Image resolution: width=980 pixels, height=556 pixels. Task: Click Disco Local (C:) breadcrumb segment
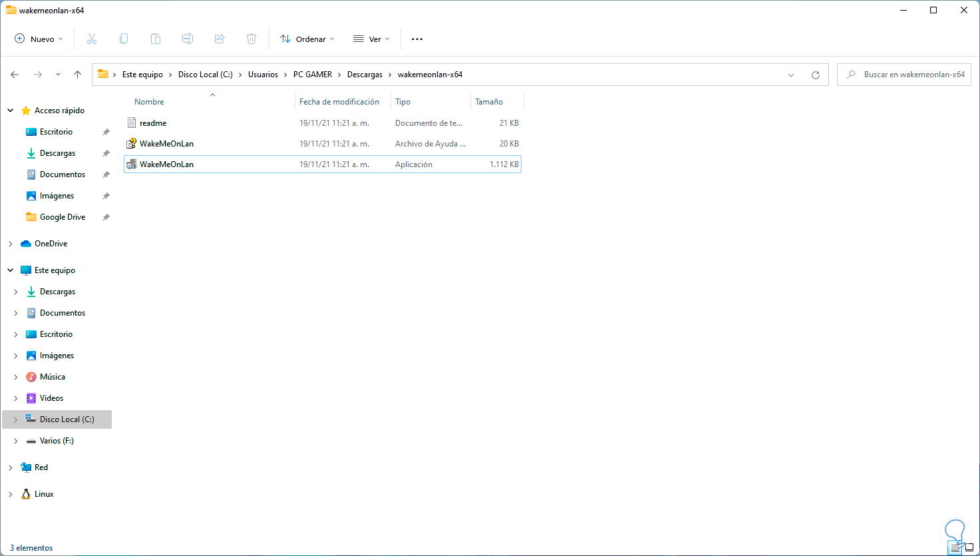(206, 75)
